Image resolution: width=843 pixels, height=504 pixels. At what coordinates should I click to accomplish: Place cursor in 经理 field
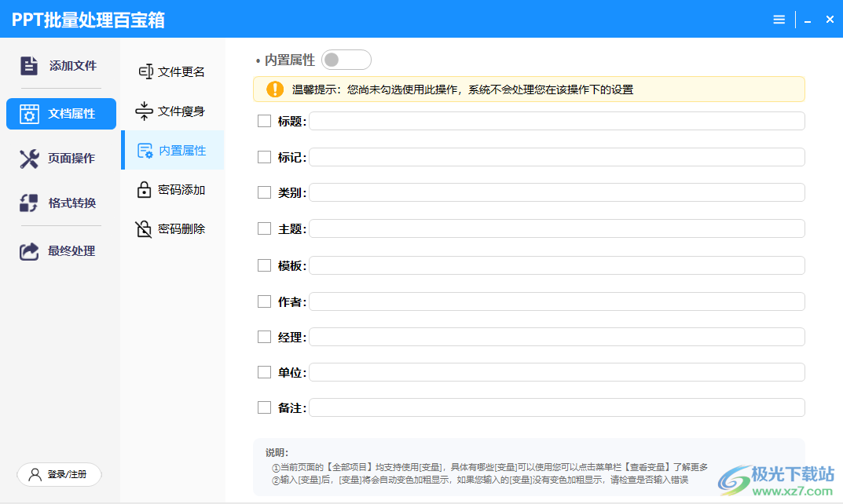(x=556, y=337)
